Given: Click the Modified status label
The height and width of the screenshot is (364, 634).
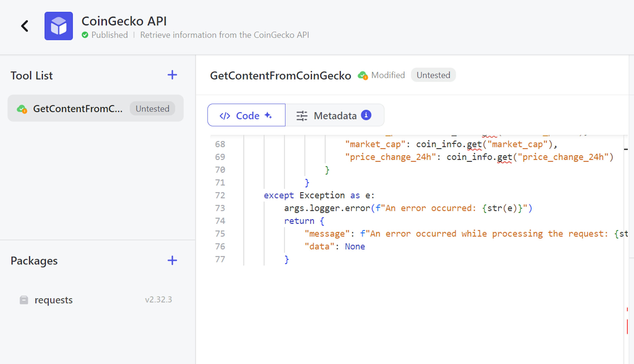Looking at the screenshot, I should pyautogui.click(x=388, y=75).
